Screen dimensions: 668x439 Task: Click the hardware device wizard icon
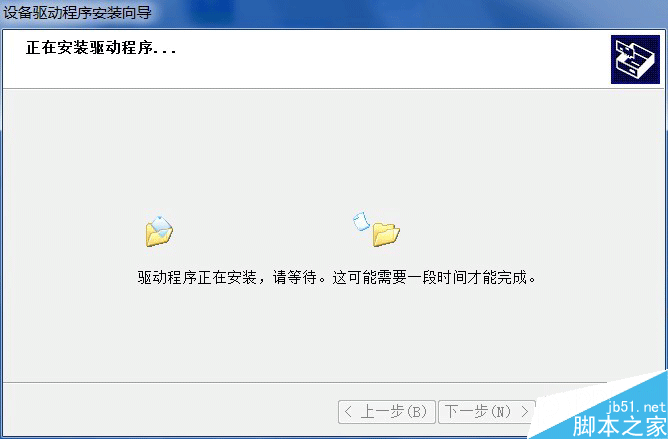635,59
